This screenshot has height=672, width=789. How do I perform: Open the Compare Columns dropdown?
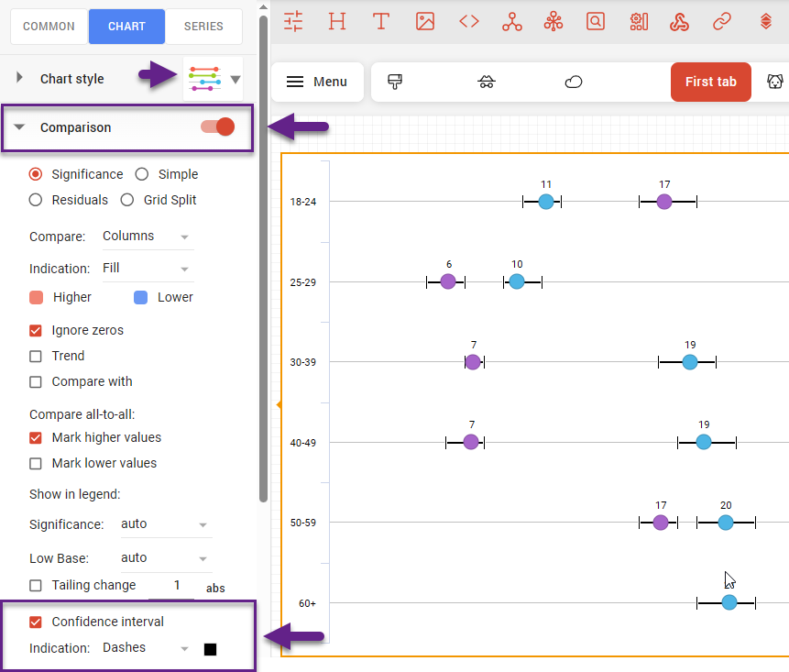coord(148,237)
